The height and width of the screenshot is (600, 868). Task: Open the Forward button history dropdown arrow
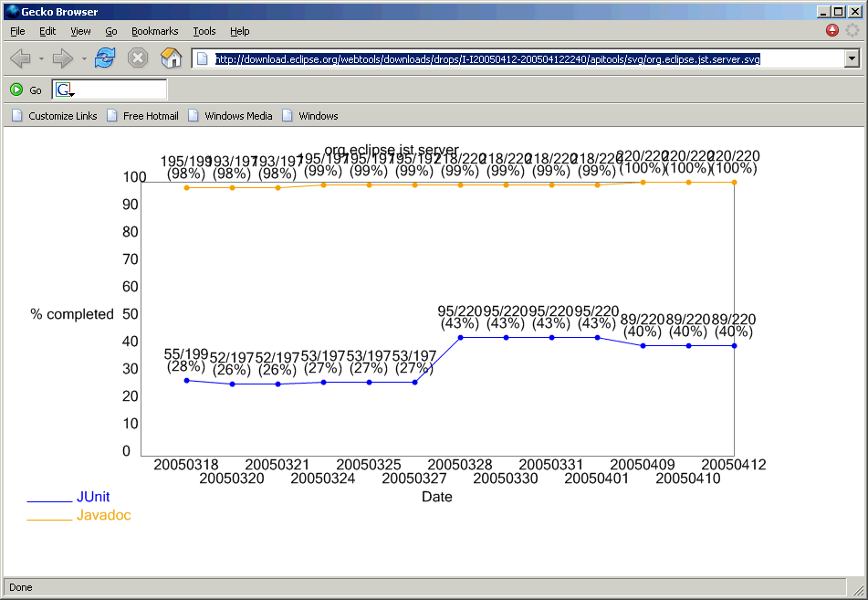click(84, 59)
